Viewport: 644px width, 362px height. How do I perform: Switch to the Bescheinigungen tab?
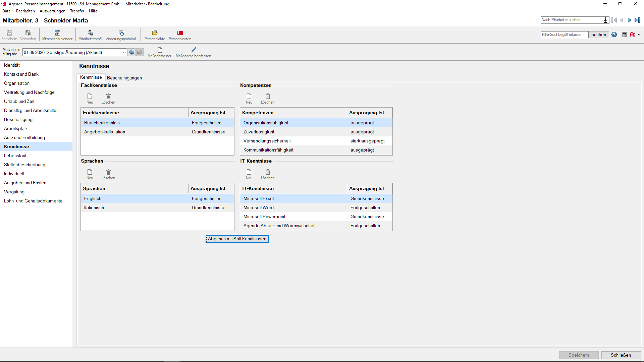[124, 78]
